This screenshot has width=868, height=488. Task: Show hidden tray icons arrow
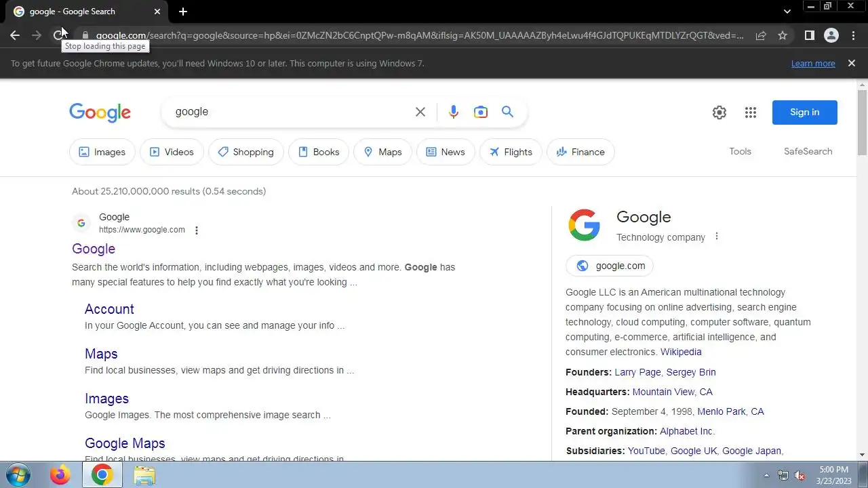pos(767,475)
